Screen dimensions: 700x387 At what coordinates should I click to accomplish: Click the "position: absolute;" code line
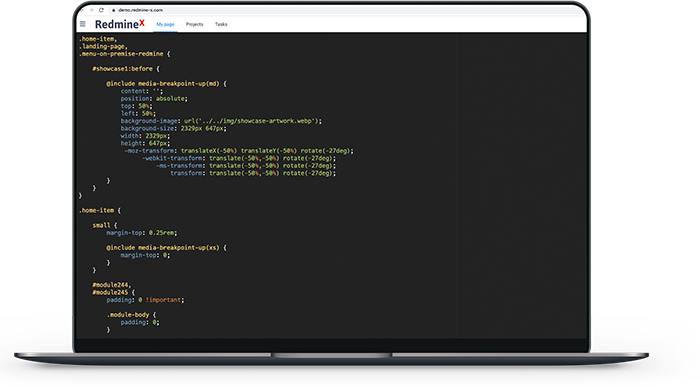pyautogui.click(x=154, y=99)
